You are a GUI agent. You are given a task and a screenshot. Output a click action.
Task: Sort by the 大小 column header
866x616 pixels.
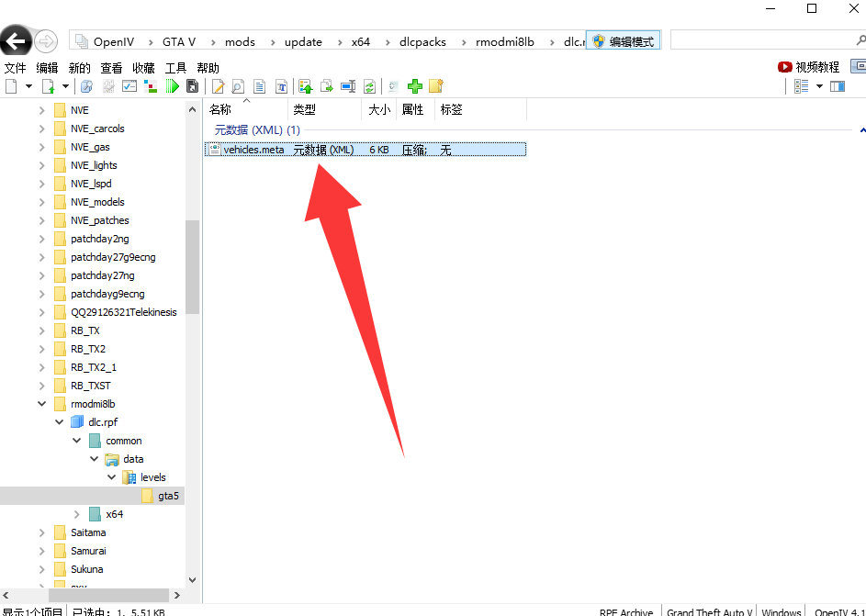[379, 109]
